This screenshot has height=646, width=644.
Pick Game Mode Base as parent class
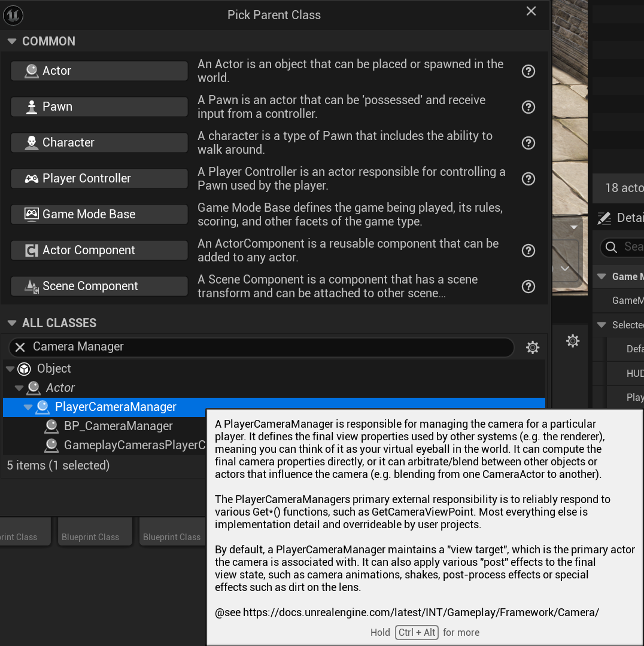[99, 214]
